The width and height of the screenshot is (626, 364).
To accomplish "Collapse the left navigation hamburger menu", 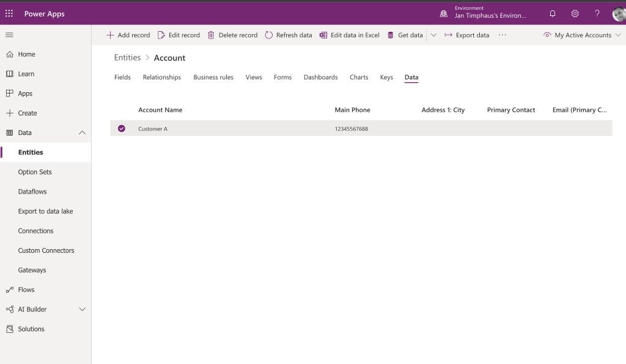I will pyautogui.click(x=9, y=35).
